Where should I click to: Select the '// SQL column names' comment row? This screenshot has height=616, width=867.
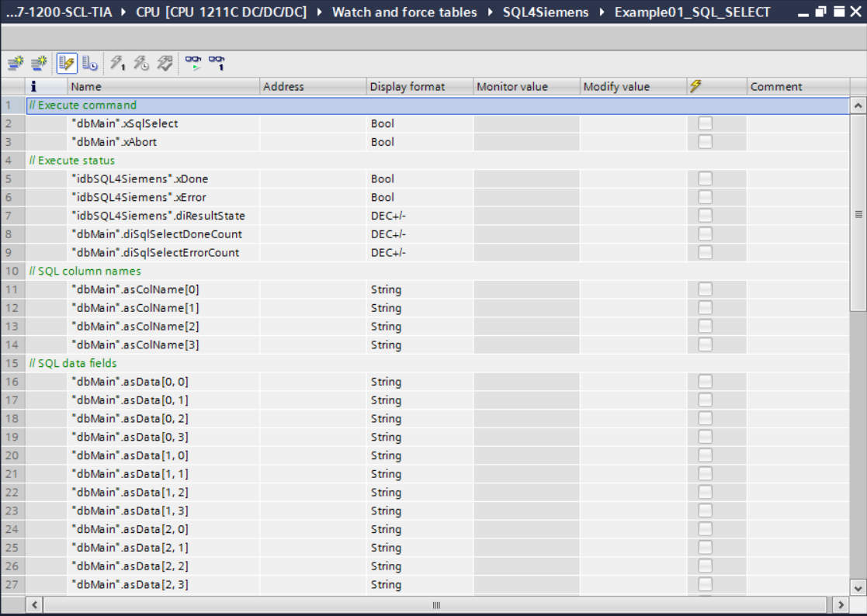(x=438, y=271)
